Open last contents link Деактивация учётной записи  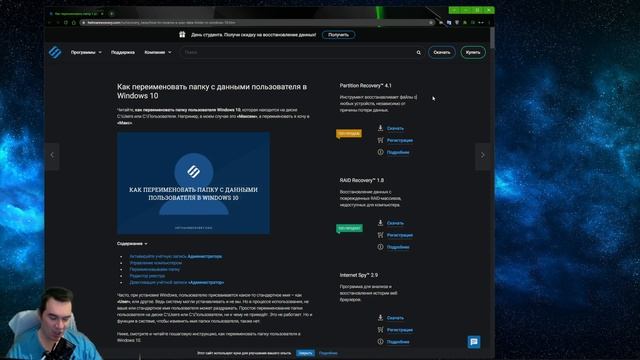pos(177,282)
